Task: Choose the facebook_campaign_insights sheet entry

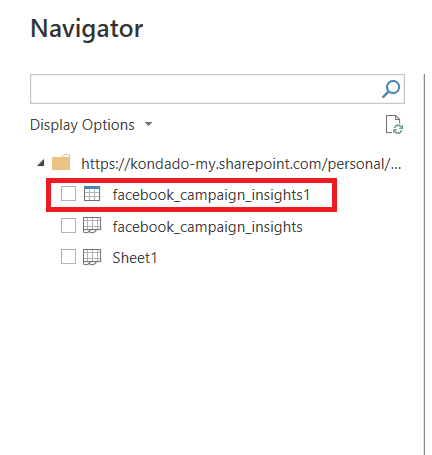Action: [207, 227]
